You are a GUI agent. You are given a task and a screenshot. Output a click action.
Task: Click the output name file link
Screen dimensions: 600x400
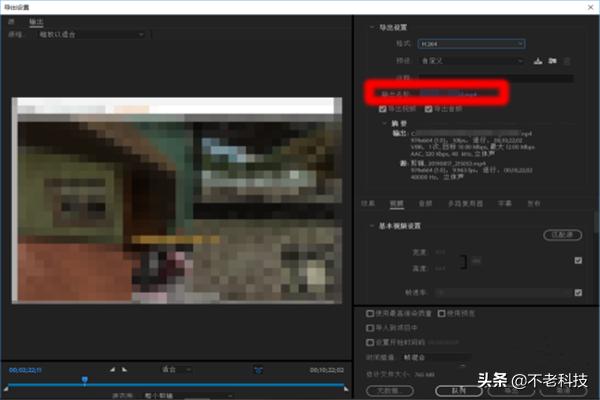pyautogui.click(x=448, y=94)
